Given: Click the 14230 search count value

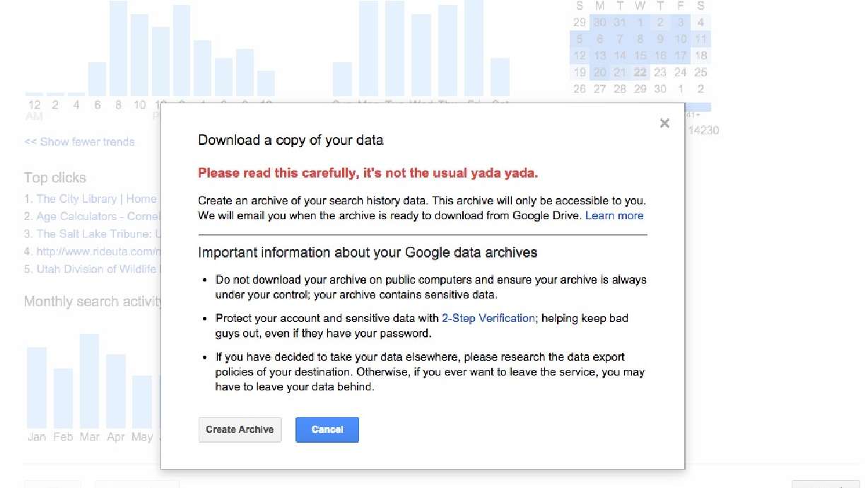Looking at the screenshot, I should [703, 131].
